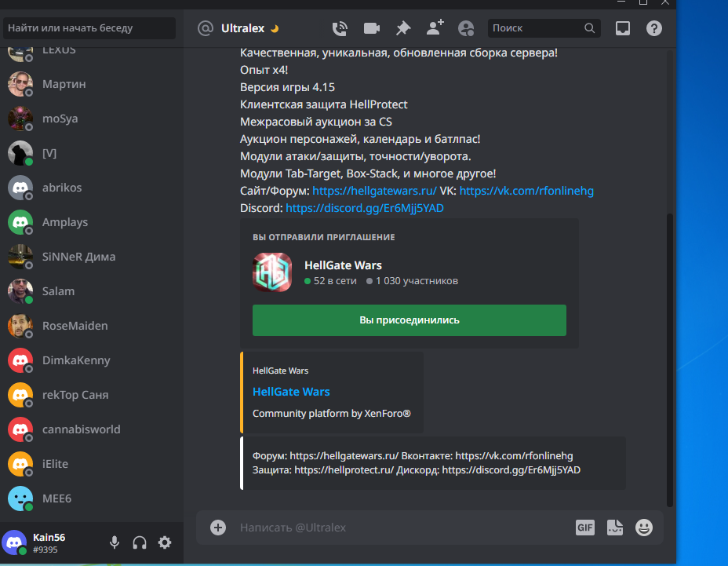Viewport: 728px width, 566px height.
Task: Open Discord help
Action: [x=654, y=28]
